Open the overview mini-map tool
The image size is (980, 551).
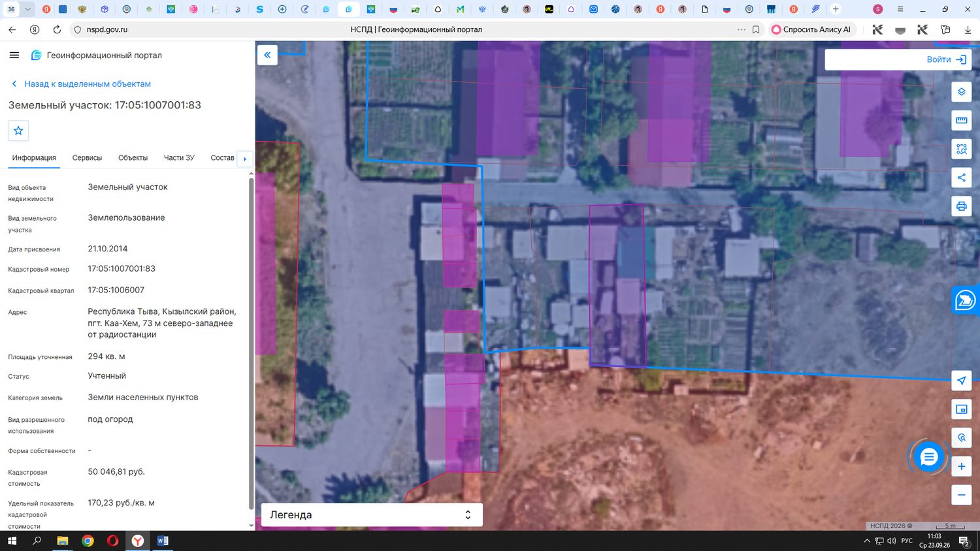click(x=962, y=409)
